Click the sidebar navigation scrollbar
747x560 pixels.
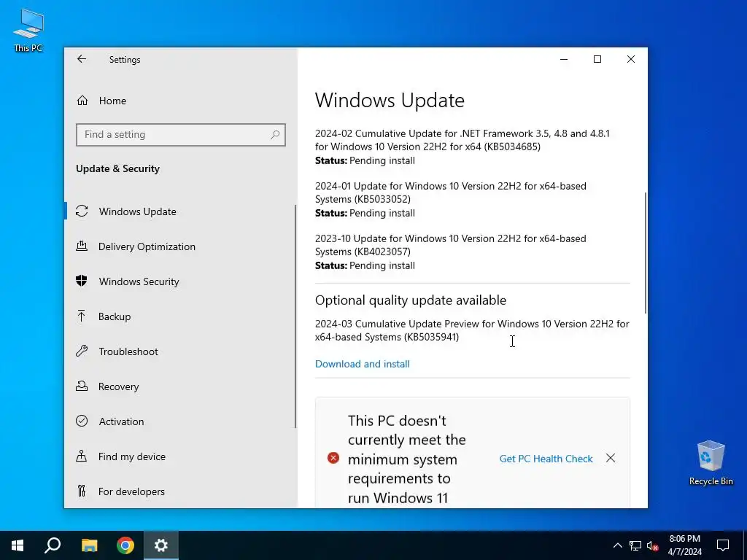[x=295, y=316]
